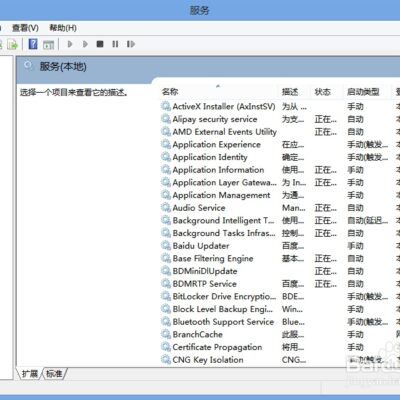Select the "Application Identity" service name
400x400 pixels.
click(210, 157)
